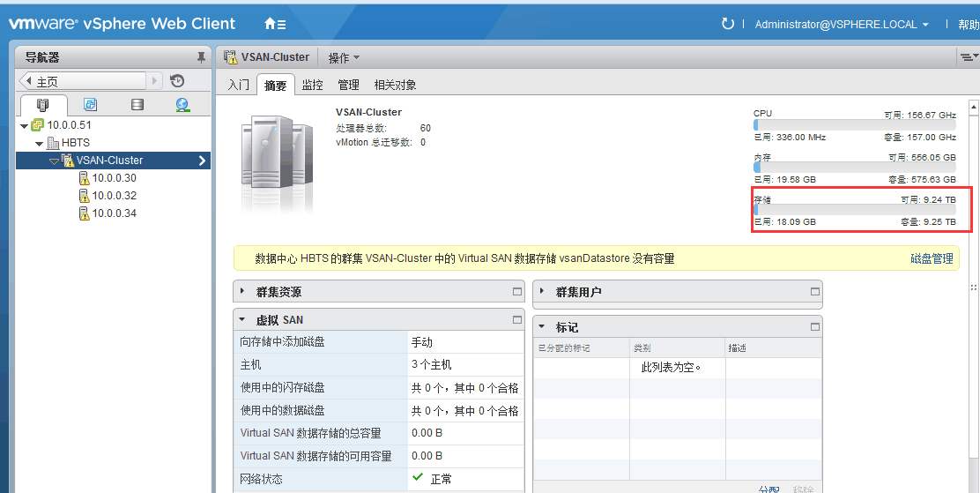
Task: Select host 10.0.0.30 in the tree
Action: [x=114, y=178]
